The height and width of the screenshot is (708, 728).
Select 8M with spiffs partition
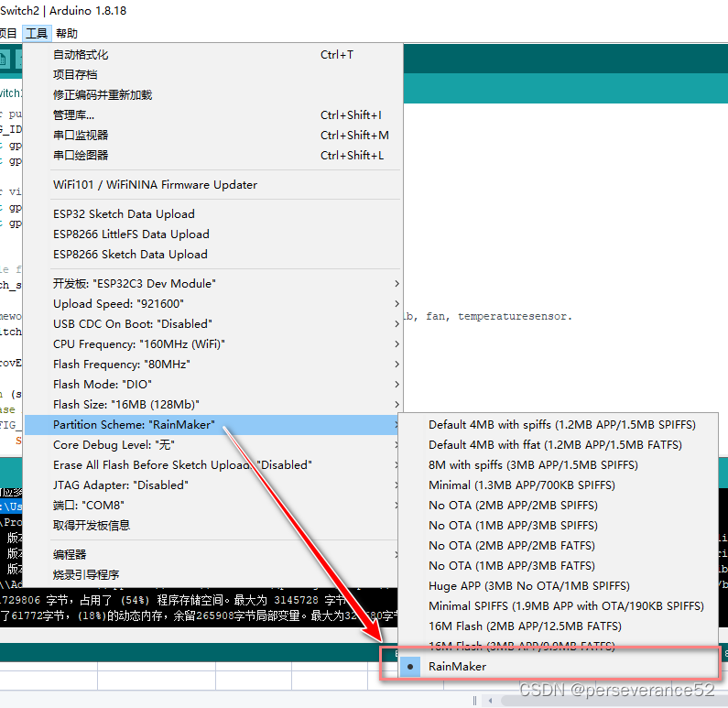pos(558,465)
